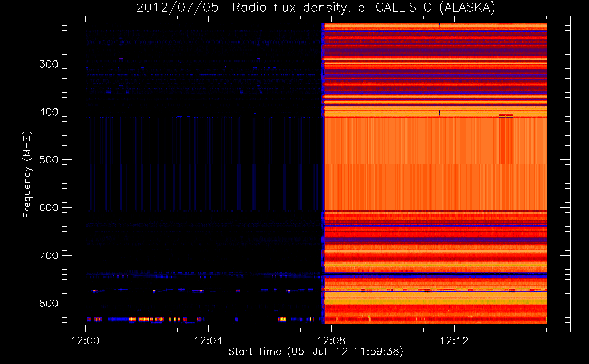Image resolution: width=589 pixels, height=364 pixels.
Task: Click the '700' frequency tick label
Action: 49,256
